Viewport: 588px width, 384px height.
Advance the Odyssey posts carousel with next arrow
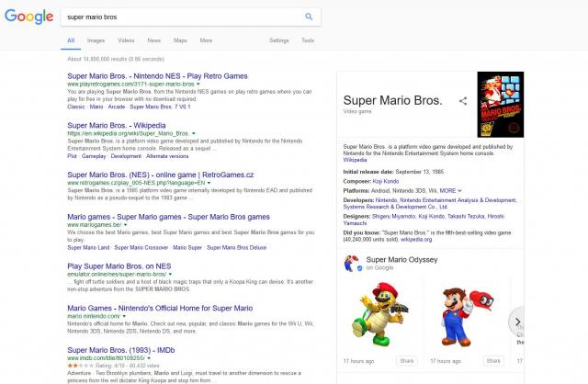point(517,322)
